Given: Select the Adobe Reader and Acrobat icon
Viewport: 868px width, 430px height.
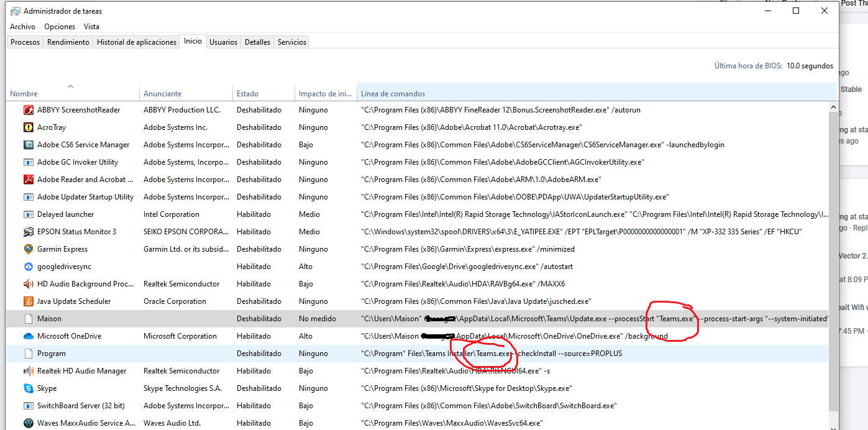Looking at the screenshot, I should click(x=28, y=180).
